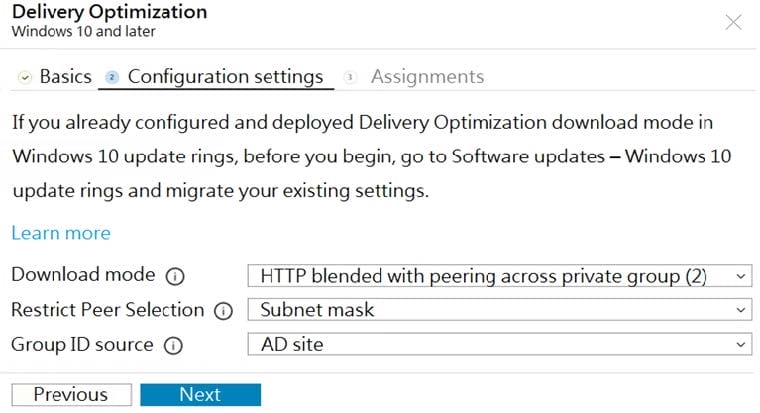Click the chevron arrow in Group ID source field
This screenshot has width=760, height=413.
[x=740, y=345]
